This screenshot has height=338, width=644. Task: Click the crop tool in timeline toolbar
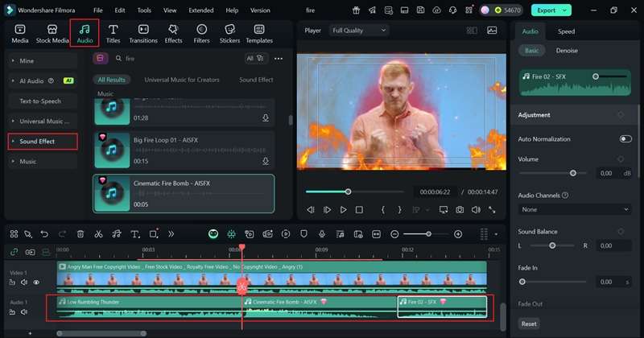153,234
